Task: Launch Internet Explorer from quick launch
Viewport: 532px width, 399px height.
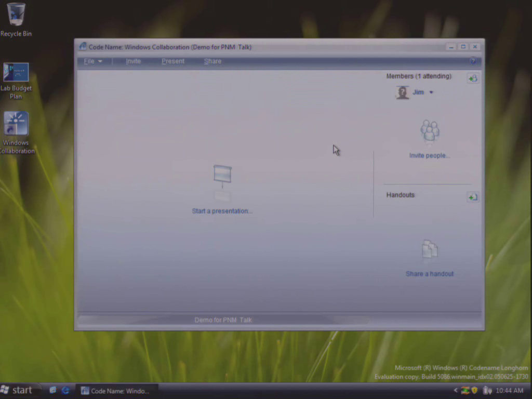Action: (x=65, y=390)
